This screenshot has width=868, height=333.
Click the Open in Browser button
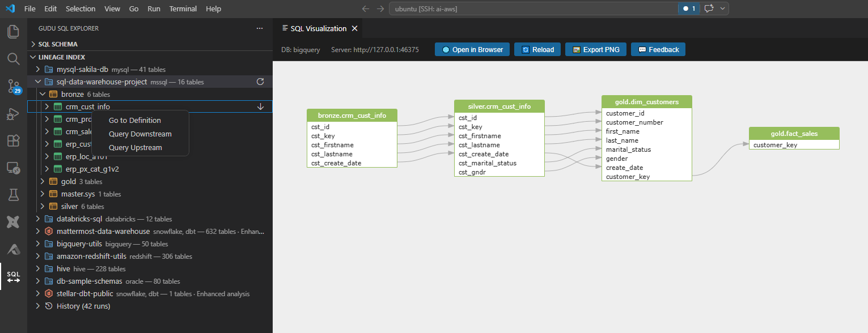[472, 49]
